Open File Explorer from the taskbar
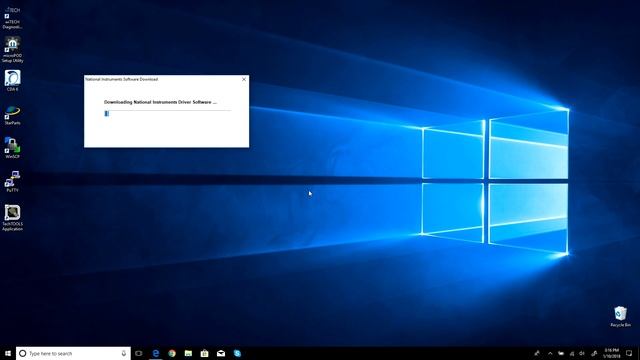This screenshot has width=640, height=360. point(188,353)
